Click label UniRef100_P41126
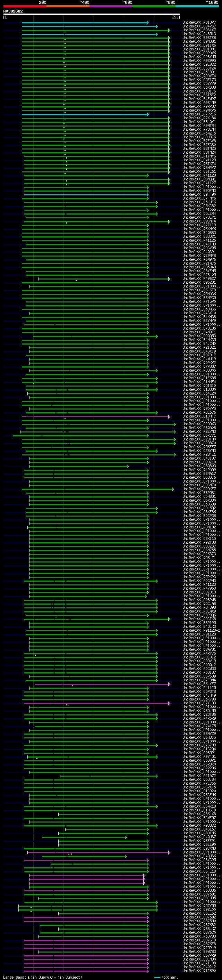 pos(199,241)
